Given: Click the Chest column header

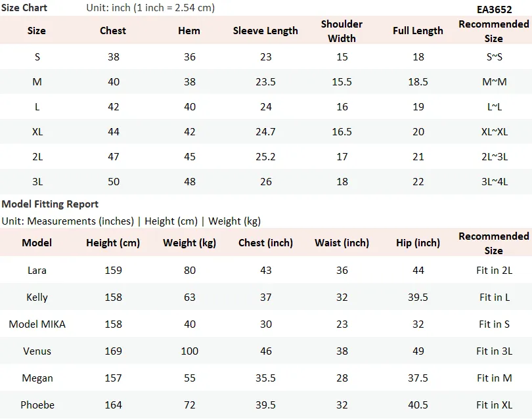Looking at the screenshot, I should (x=113, y=30).
